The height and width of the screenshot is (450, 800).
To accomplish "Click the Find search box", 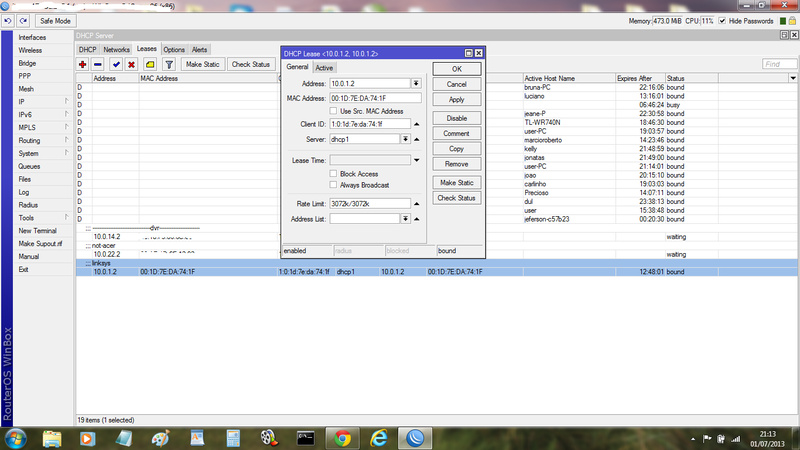I will tap(779, 64).
